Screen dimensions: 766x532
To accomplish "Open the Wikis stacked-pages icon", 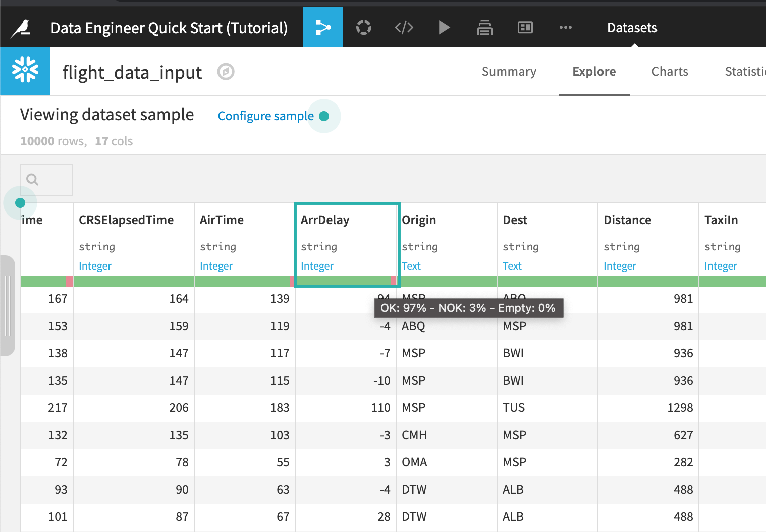I will [x=484, y=27].
